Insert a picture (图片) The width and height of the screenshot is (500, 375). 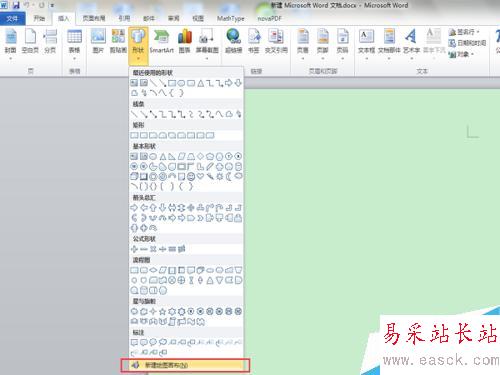pos(98,42)
